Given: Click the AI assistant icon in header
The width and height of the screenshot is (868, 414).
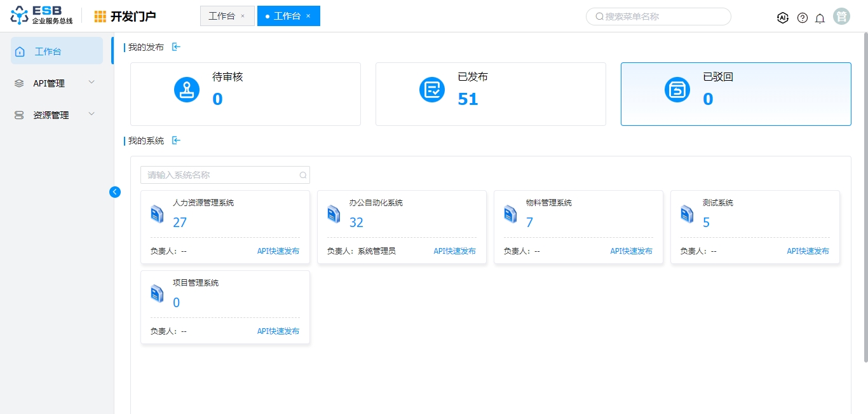Looking at the screenshot, I should click(783, 18).
